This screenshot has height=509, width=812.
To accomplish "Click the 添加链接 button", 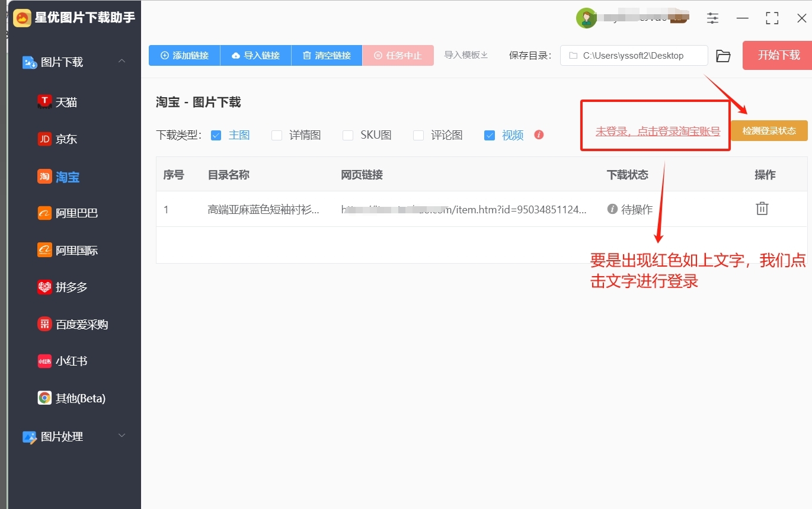I will [184, 55].
